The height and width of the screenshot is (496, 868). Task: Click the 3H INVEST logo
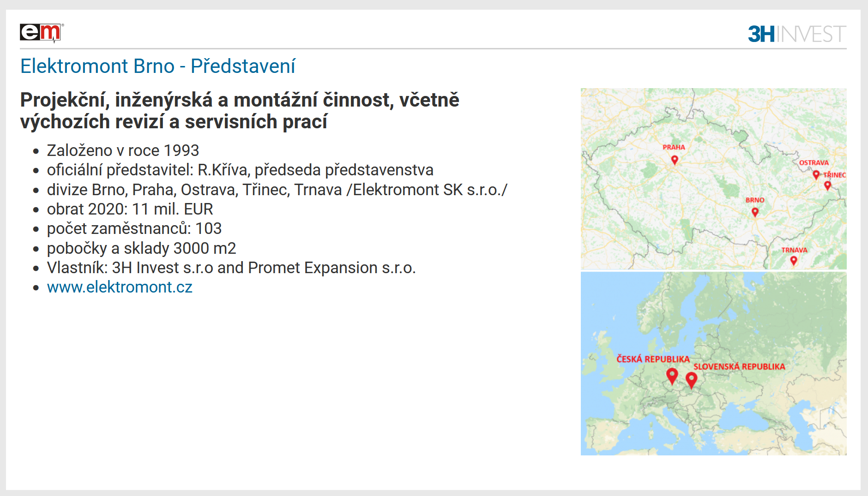pos(797,34)
